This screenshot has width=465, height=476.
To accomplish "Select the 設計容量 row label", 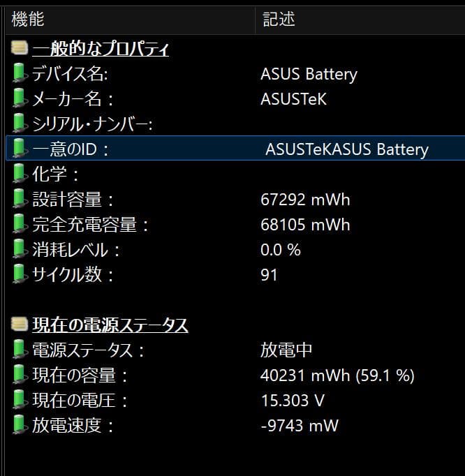I will [73, 200].
